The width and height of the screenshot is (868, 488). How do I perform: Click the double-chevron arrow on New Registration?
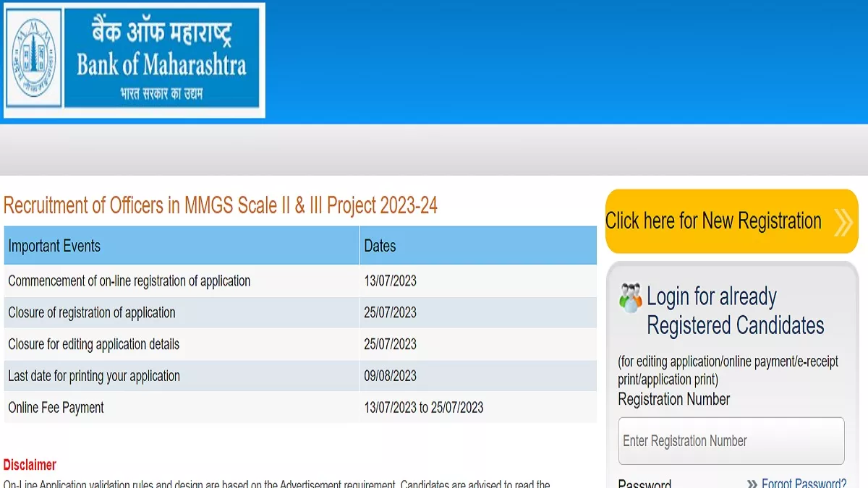pos(843,222)
